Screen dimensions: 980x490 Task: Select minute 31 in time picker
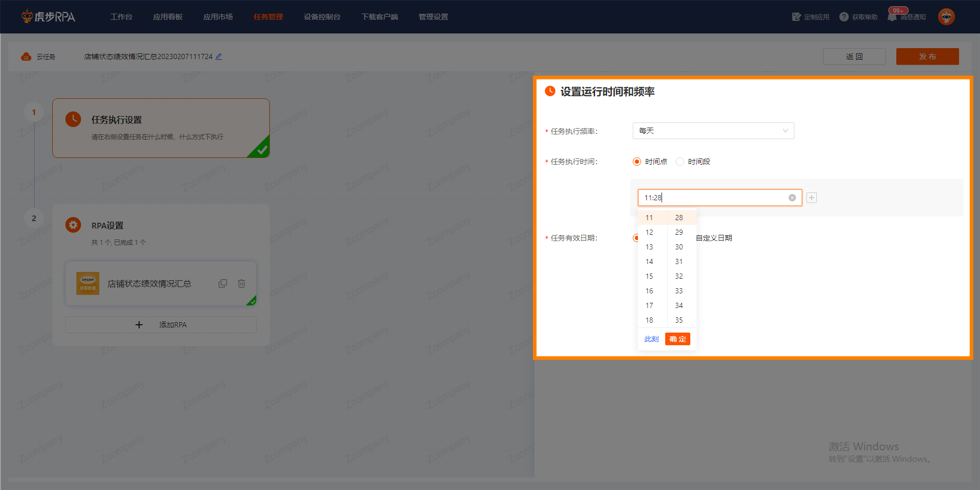681,261
